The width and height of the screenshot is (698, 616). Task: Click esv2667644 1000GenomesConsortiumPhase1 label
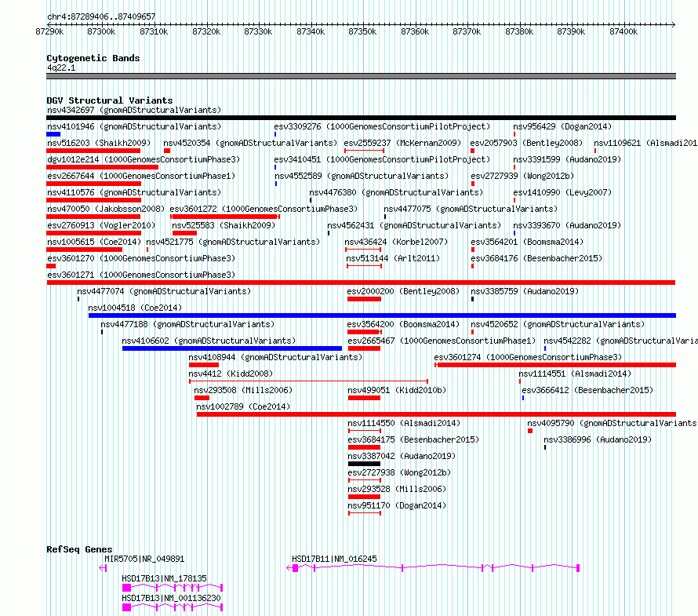(x=141, y=176)
